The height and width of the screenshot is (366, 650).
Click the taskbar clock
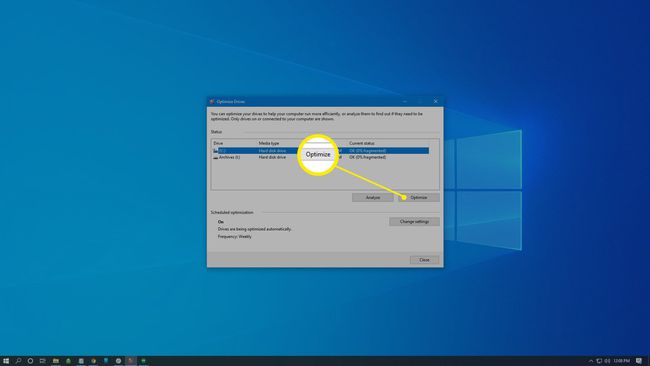click(621, 361)
